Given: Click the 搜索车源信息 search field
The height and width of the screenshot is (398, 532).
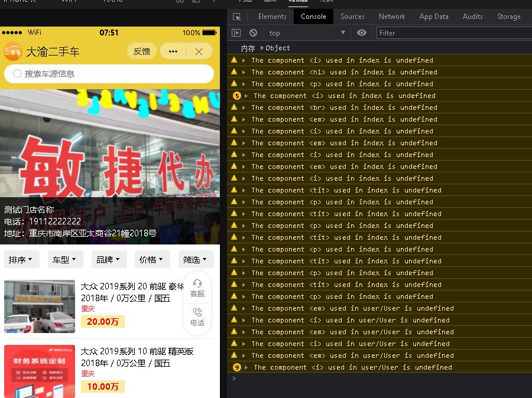Looking at the screenshot, I should [109, 74].
